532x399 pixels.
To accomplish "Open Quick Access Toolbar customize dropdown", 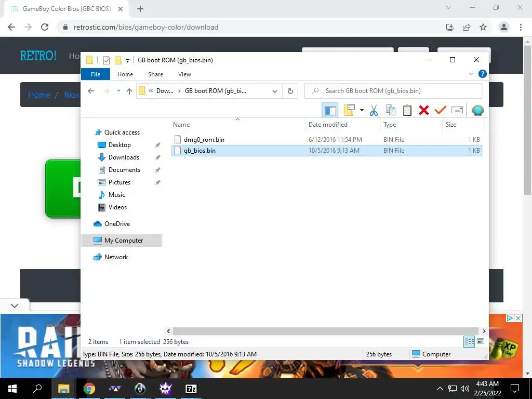I will pyautogui.click(x=127, y=60).
